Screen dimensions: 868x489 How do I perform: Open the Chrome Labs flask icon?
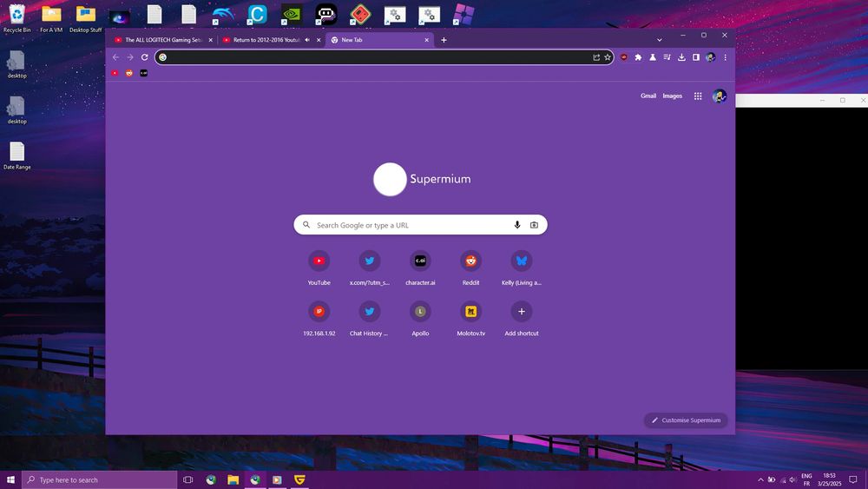(653, 57)
